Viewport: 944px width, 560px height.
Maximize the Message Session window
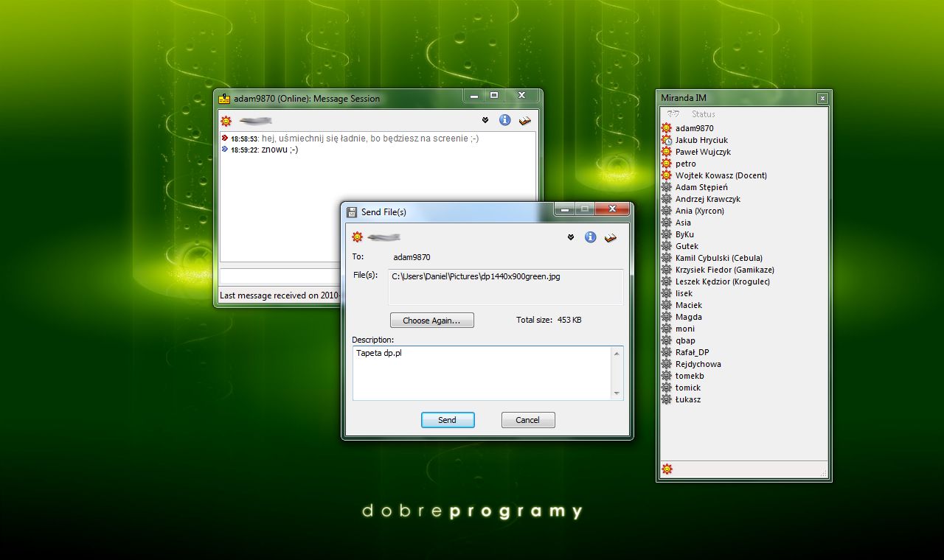tap(494, 96)
